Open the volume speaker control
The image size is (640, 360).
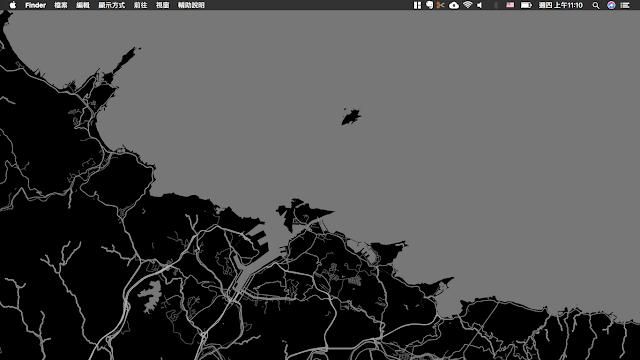tap(480, 5)
